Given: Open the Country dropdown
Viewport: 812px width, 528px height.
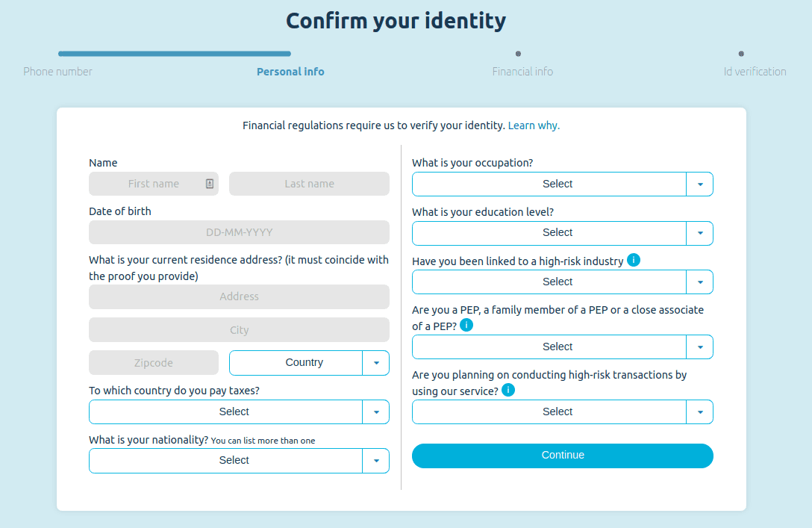Looking at the screenshot, I should [309, 363].
